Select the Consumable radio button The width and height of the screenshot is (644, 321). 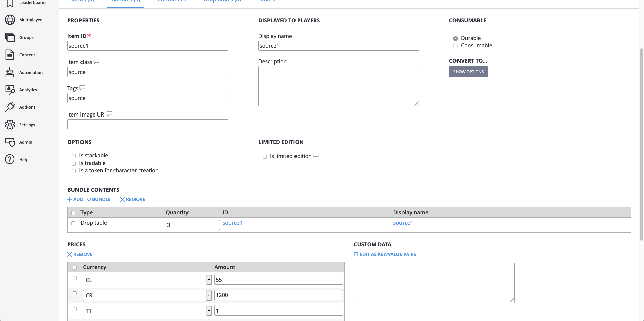455,46
